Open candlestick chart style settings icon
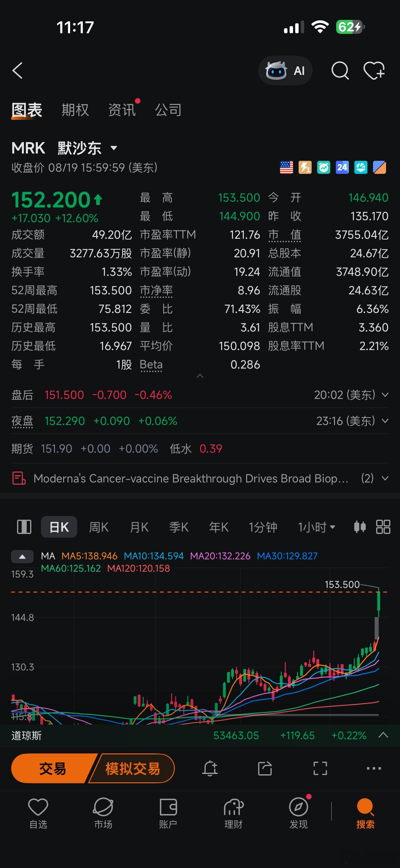This screenshot has width=400, height=868. tap(360, 527)
